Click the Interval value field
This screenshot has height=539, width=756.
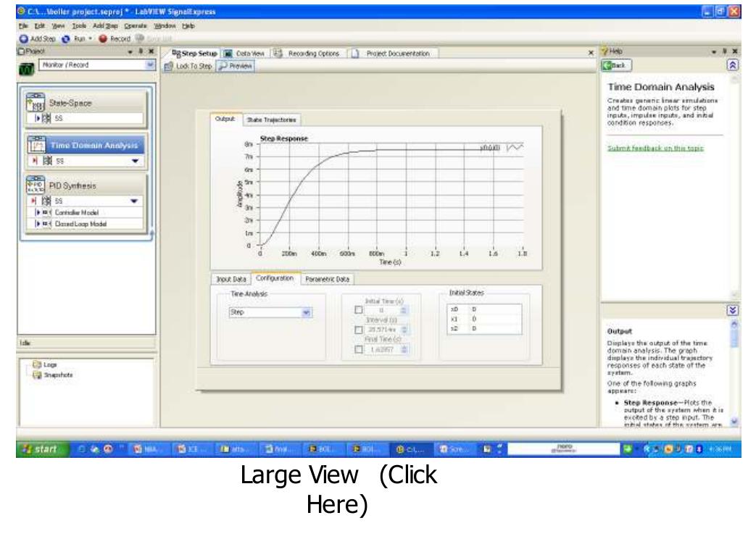[382, 330]
